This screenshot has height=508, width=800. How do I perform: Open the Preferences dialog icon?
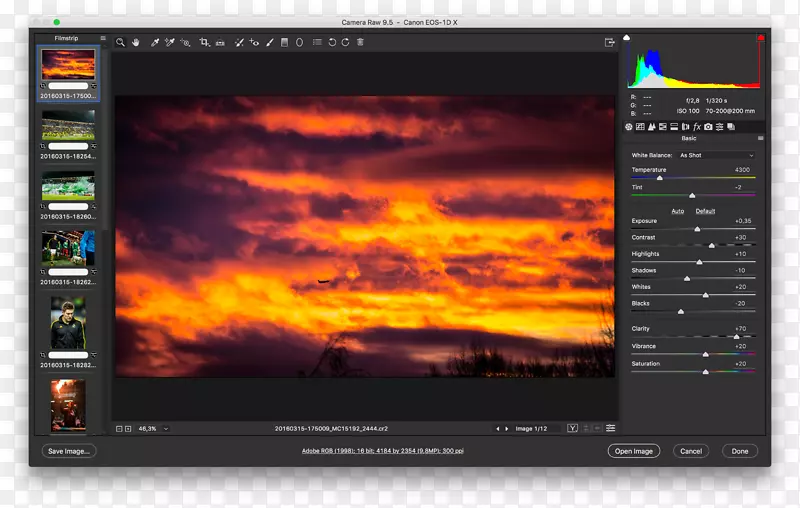(317, 42)
